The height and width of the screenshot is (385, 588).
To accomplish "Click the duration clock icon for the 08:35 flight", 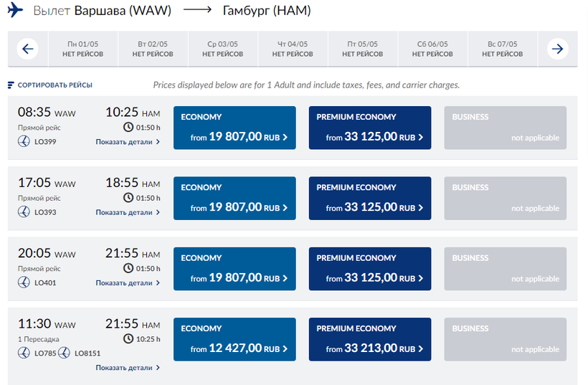I will (x=128, y=128).
